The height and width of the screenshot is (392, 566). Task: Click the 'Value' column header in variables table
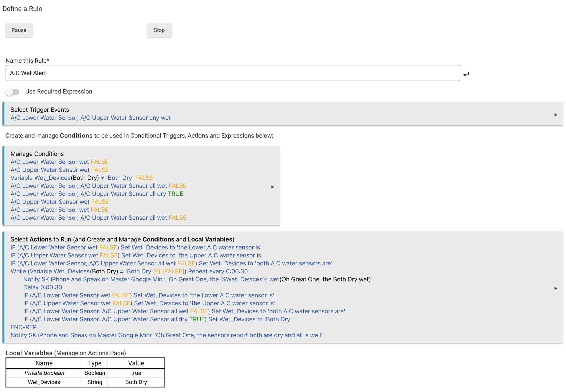136,363
